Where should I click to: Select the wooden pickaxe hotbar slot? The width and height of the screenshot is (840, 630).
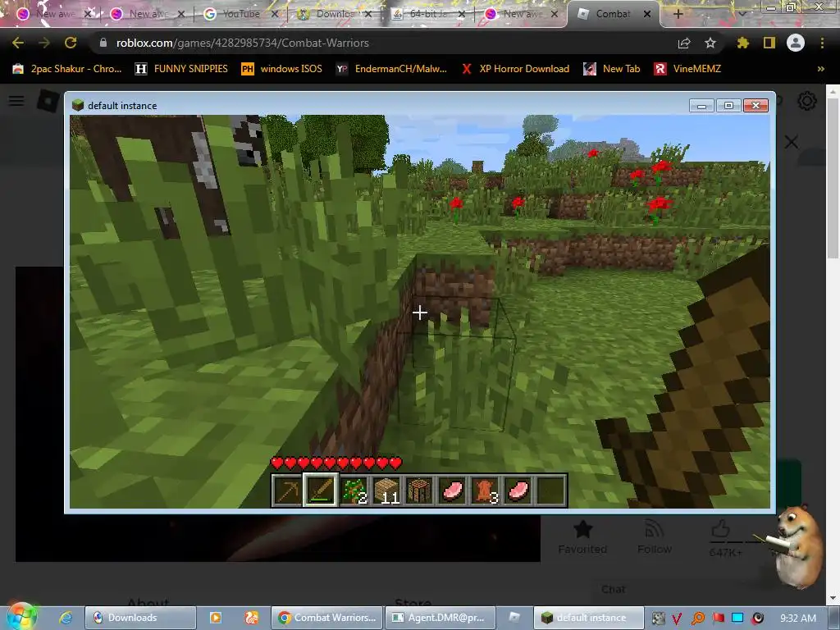coord(287,490)
